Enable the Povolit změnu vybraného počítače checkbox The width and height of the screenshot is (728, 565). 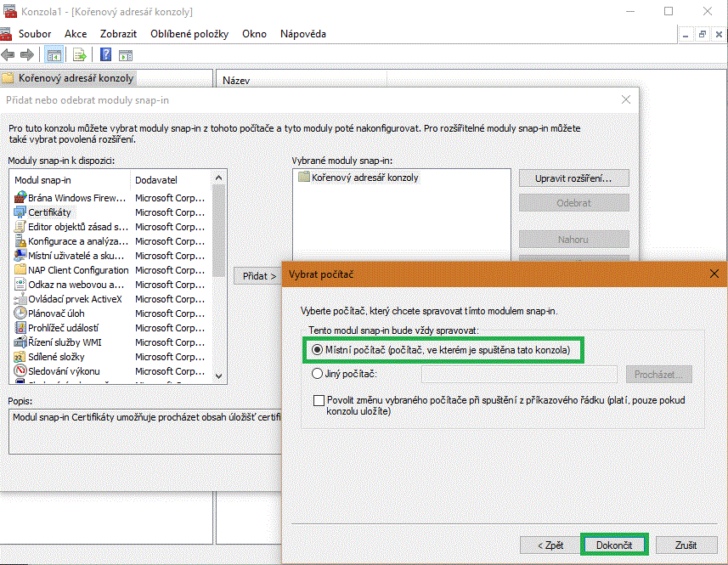tap(319, 400)
